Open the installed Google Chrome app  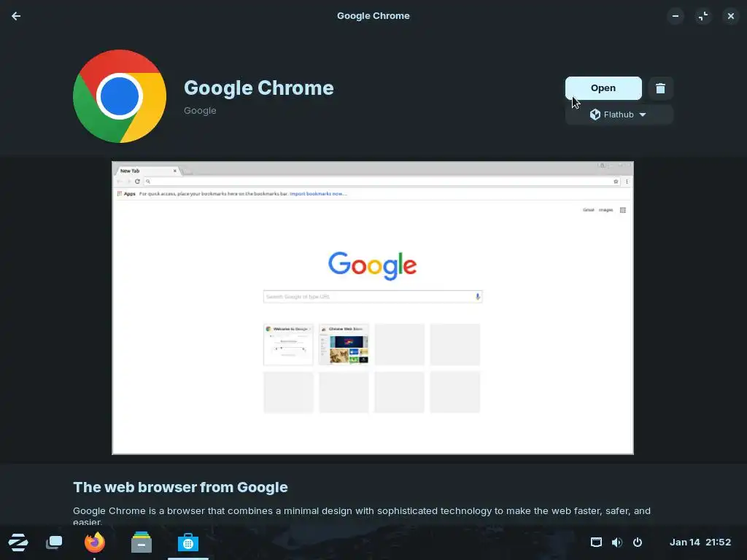[603, 88]
